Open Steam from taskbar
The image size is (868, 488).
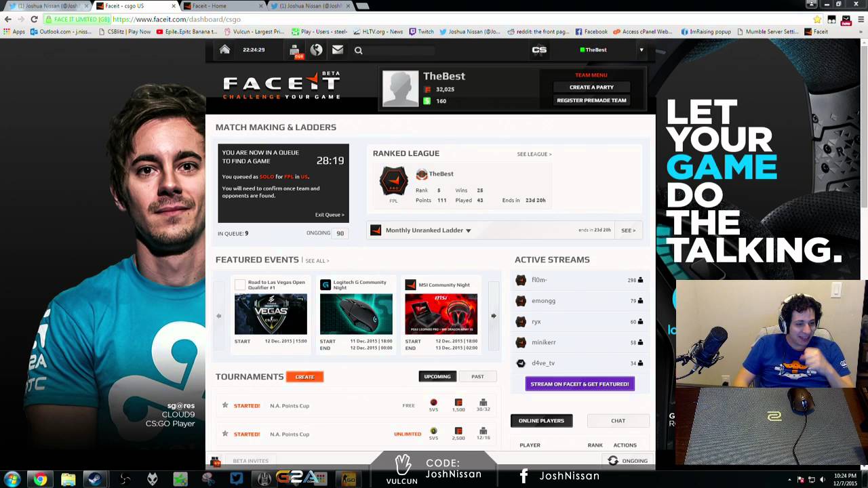(96, 479)
